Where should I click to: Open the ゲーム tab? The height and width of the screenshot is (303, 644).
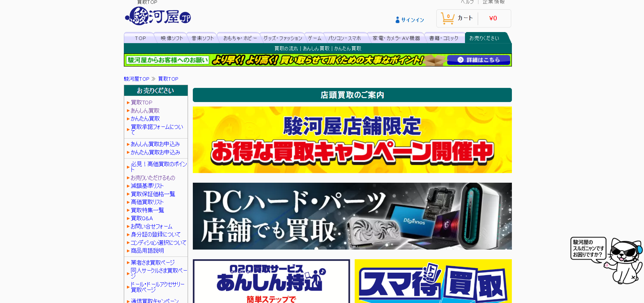(x=315, y=38)
